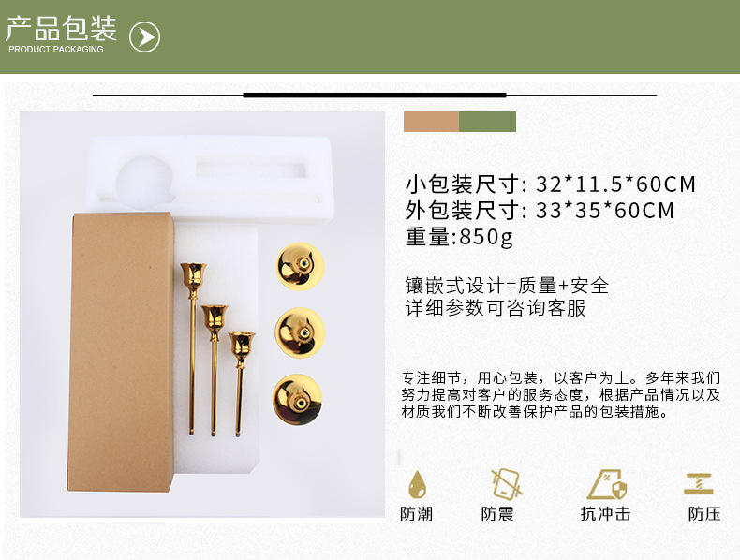740x560 pixels.
Task: Select the top golden candle holder base
Action: 301,267
